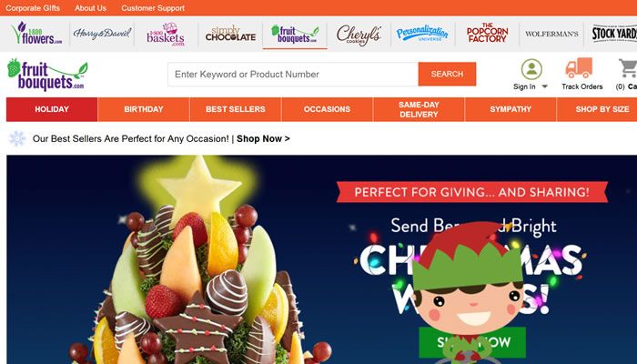637x364 pixels.
Task: Visit the Harry & David brand logo
Action: pyautogui.click(x=102, y=34)
